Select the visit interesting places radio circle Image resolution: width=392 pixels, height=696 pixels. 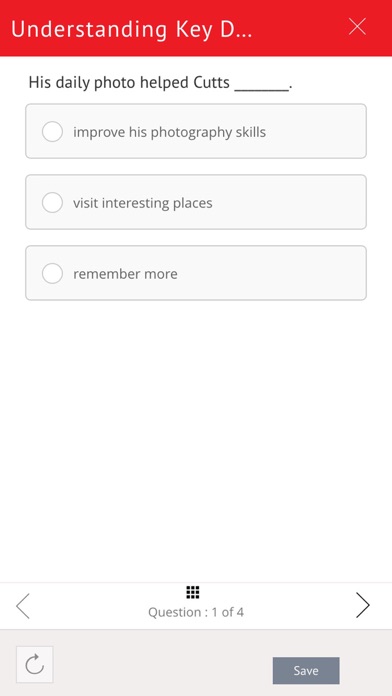tap(52, 202)
